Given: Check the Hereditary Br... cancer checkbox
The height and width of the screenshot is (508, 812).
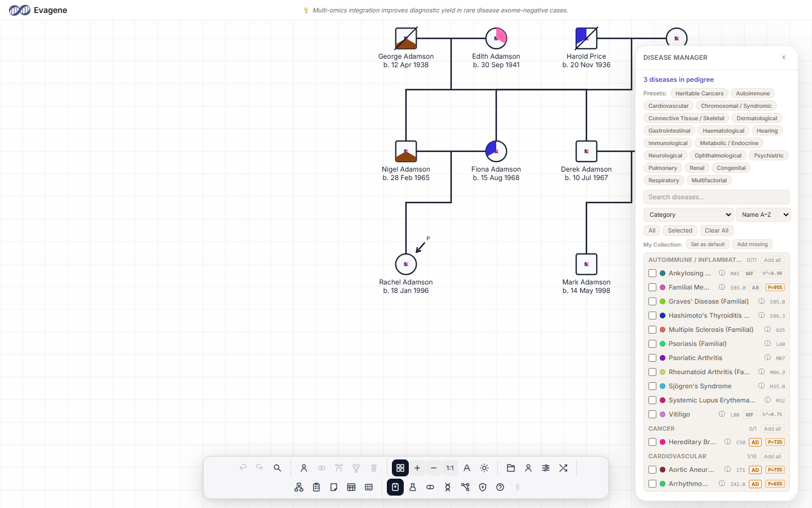Looking at the screenshot, I should click(x=652, y=442).
